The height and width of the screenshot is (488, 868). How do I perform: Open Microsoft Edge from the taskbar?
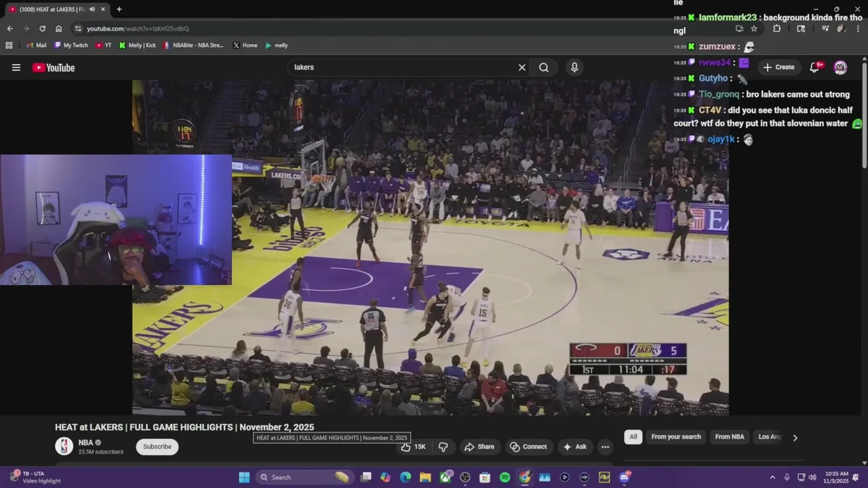(406, 477)
